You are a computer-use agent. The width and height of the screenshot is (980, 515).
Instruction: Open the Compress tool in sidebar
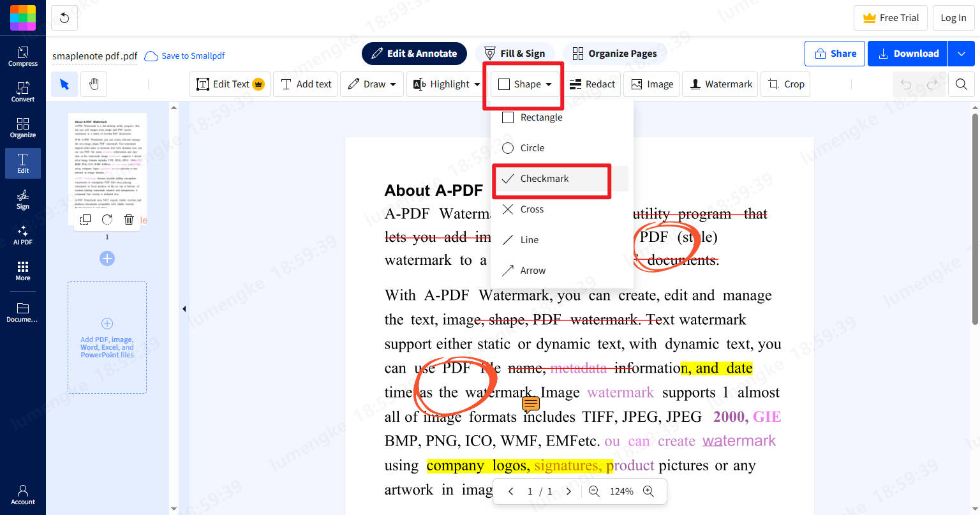coord(23,56)
